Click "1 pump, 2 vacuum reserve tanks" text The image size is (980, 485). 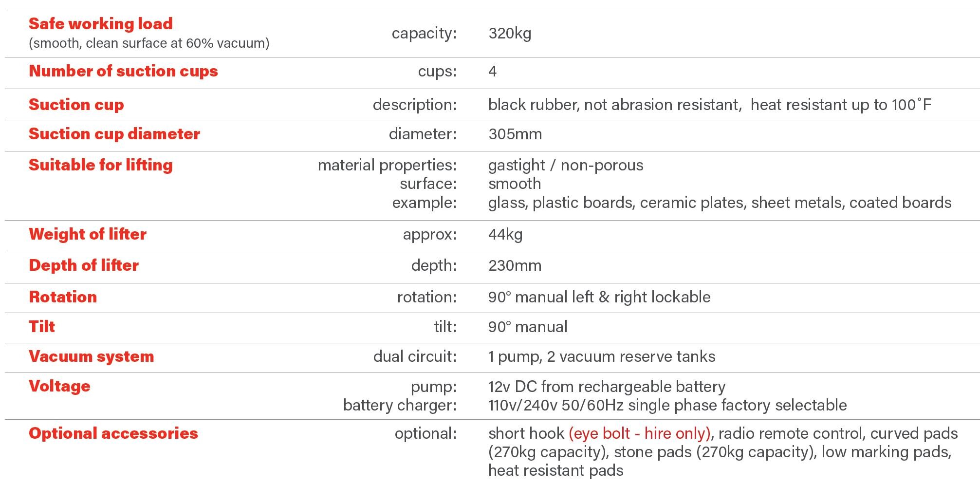[602, 356]
